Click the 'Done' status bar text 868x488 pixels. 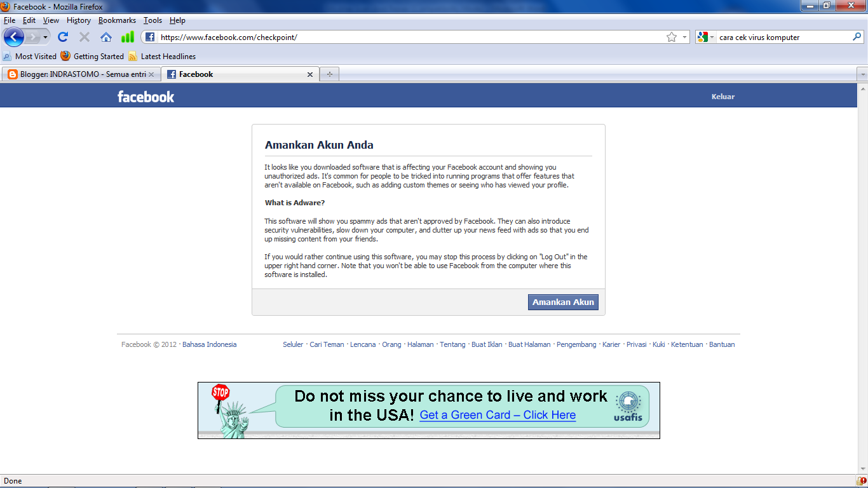(13, 481)
